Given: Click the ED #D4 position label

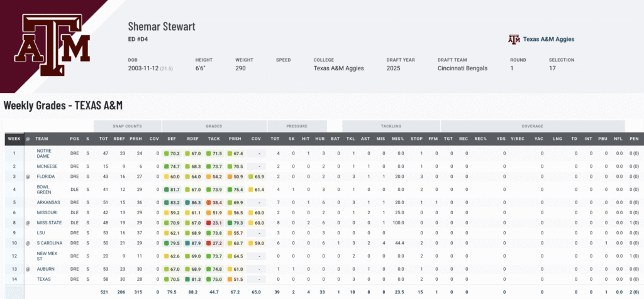Looking at the screenshot, I should coord(138,40).
